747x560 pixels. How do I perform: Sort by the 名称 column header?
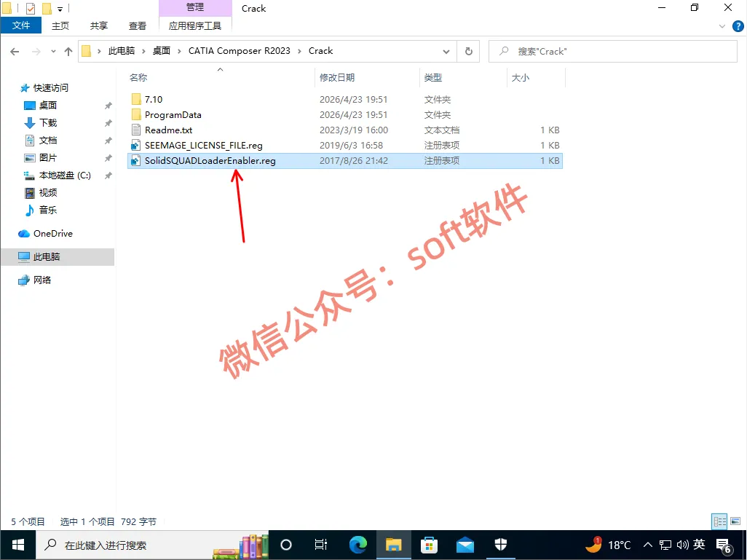point(138,77)
